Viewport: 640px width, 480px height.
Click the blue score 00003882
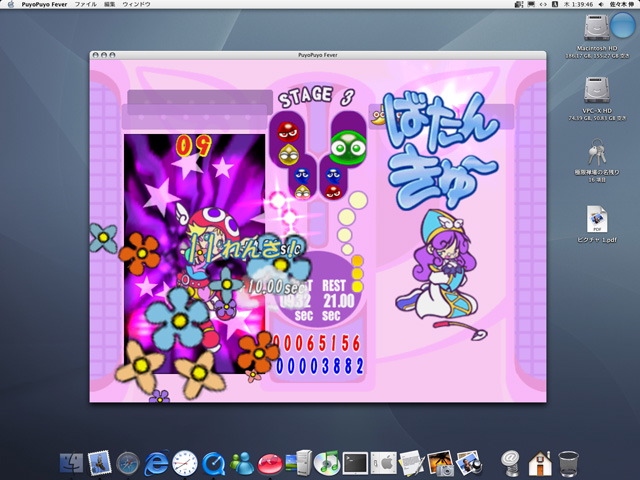click(x=320, y=366)
